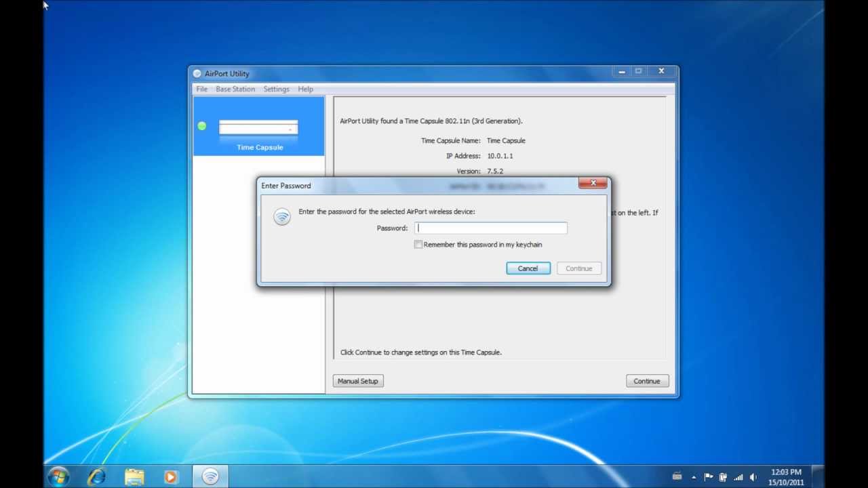Select the Time Capsule device in sidebar

tap(259, 126)
